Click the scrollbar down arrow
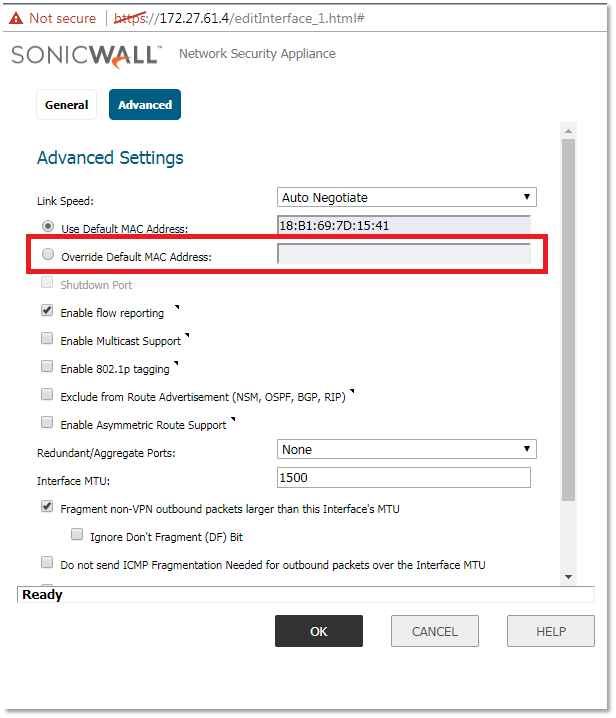616x718 pixels. 568,576
